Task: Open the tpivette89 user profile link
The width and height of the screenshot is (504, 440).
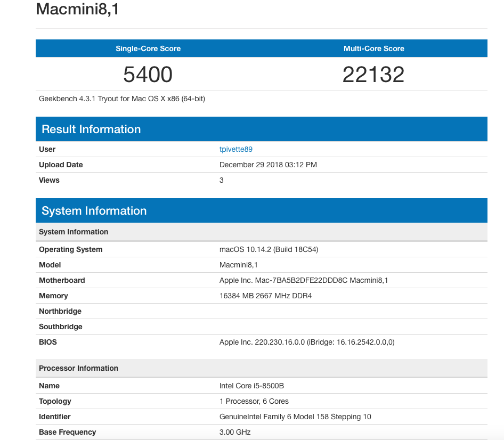Action: tap(235, 149)
